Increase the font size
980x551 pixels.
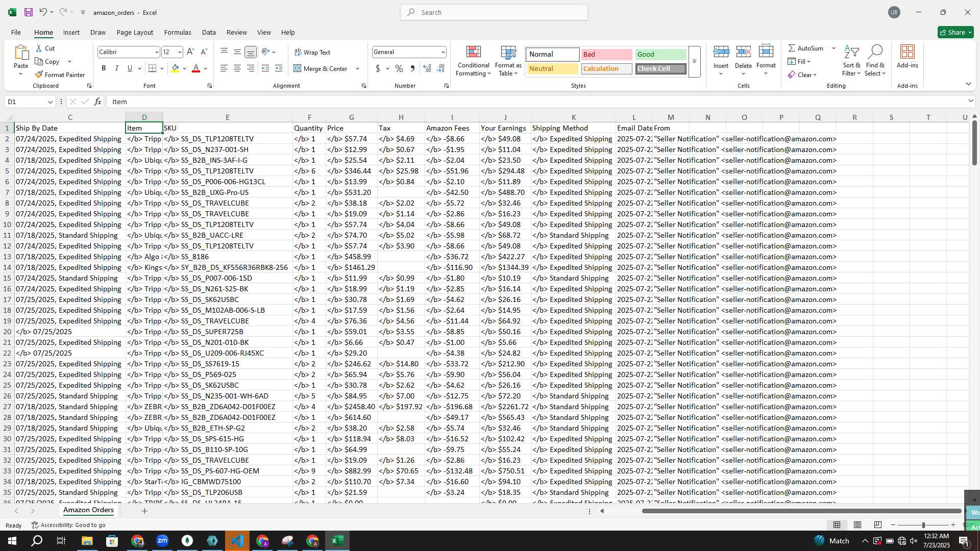tap(190, 52)
